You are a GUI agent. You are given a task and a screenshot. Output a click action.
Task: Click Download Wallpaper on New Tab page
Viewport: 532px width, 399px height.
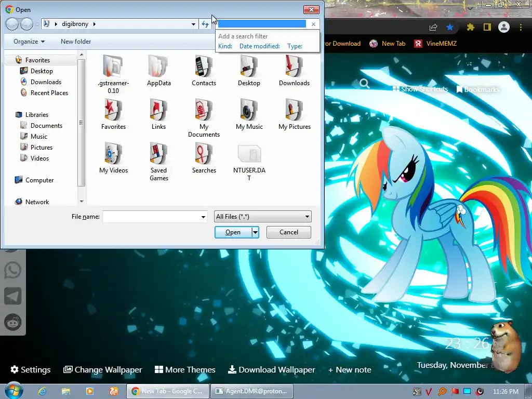coord(271,369)
